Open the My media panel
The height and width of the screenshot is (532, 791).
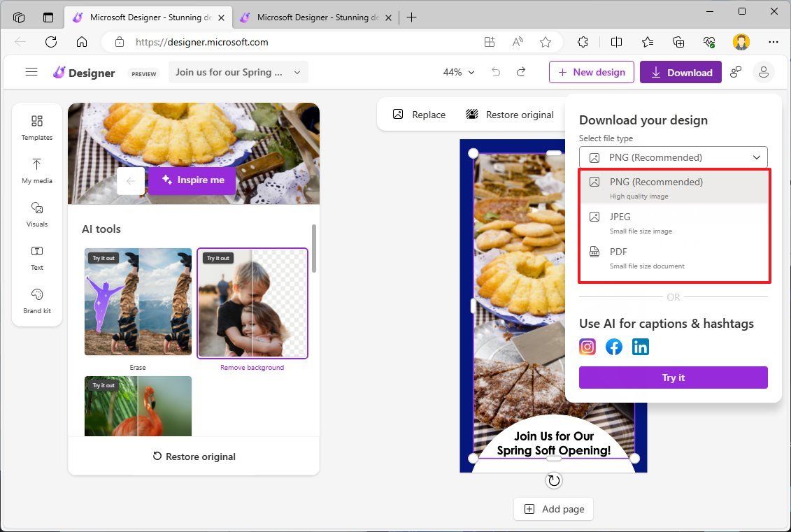click(x=36, y=172)
